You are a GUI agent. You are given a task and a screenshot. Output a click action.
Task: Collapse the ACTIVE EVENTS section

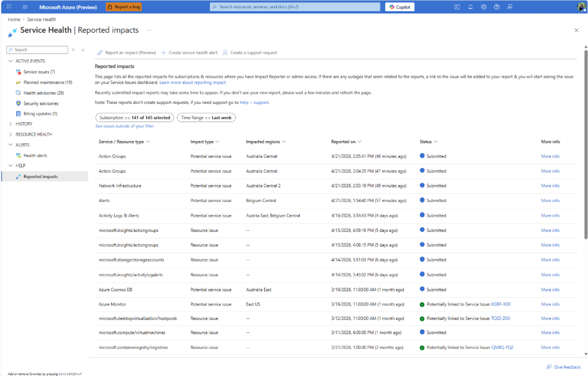tap(11, 60)
